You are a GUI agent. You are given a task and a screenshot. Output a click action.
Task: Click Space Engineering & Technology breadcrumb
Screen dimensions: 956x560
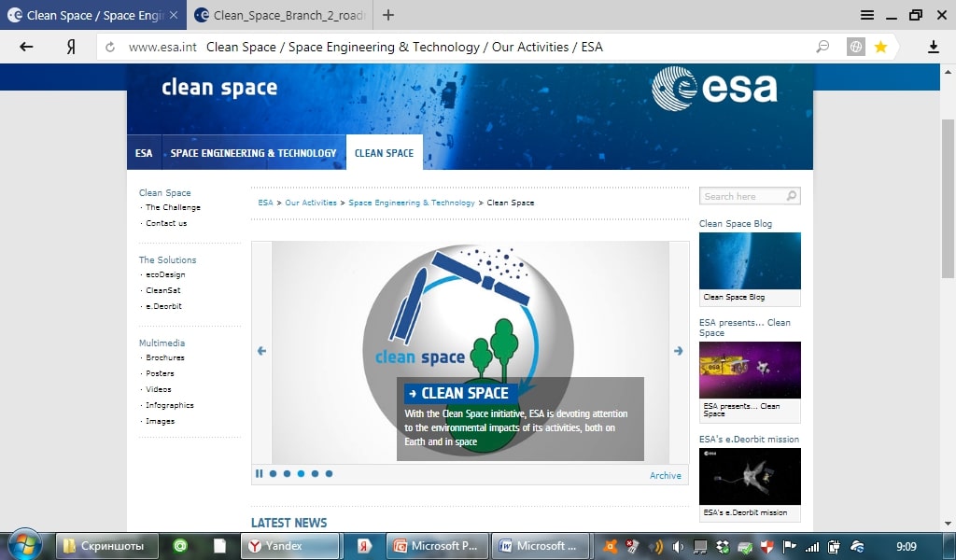click(x=412, y=203)
